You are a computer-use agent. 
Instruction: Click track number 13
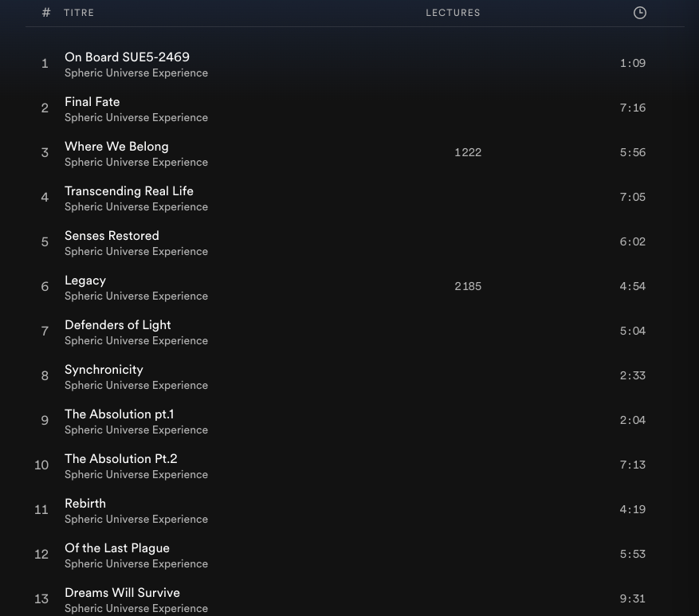point(41,598)
